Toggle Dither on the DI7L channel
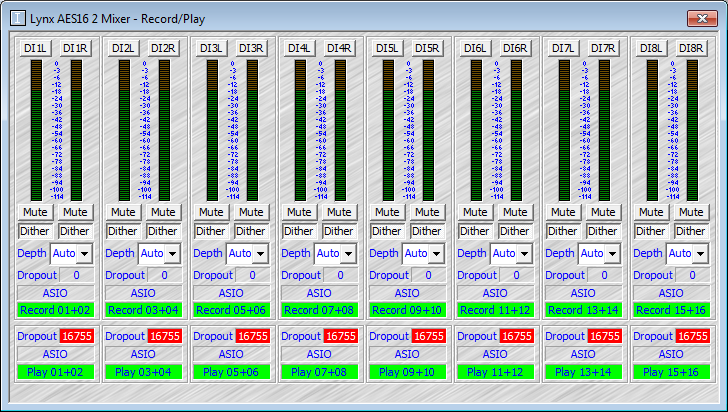The height and width of the screenshot is (412, 728). (x=563, y=231)
